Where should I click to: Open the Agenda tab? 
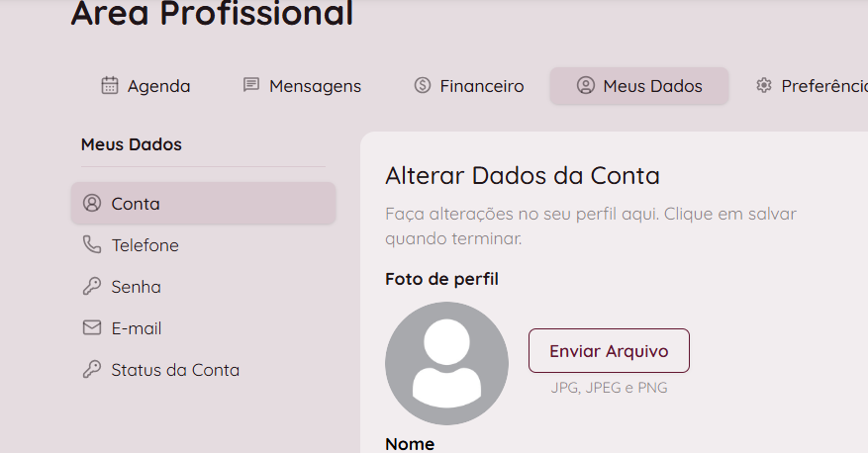click(x=158, y=86)
